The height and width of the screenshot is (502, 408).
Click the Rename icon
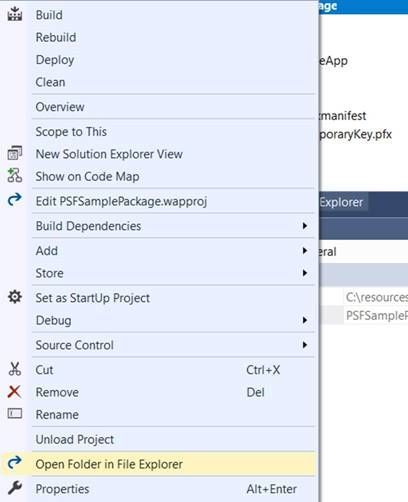(x=15, y=413)
